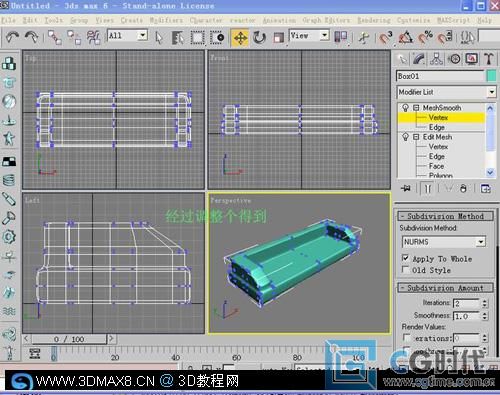Select the Face sub-object under Edit Mesh

436,166
